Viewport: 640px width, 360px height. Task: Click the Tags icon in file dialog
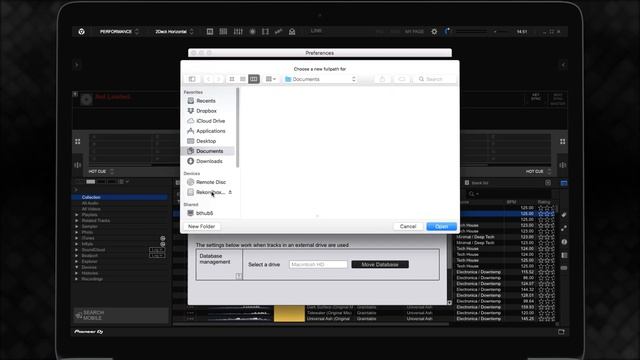pyautogui.click(x=402, y=79)
